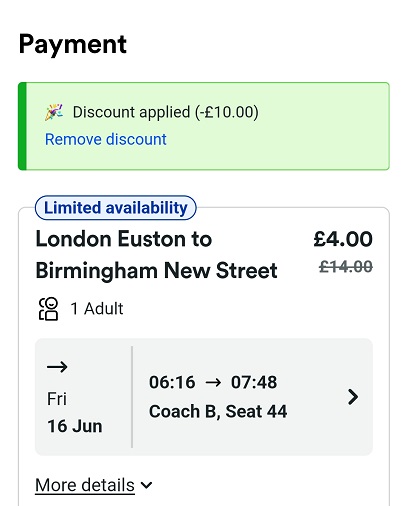Click the down chevron beside More details
Viewport: 408px width, 506px height.
(146, 485)
